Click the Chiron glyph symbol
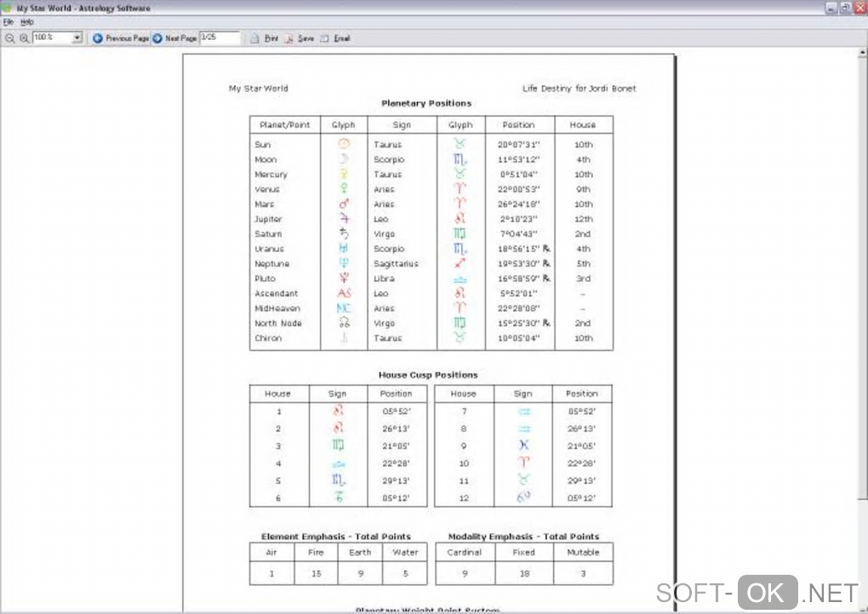 [x=344, y=337]
